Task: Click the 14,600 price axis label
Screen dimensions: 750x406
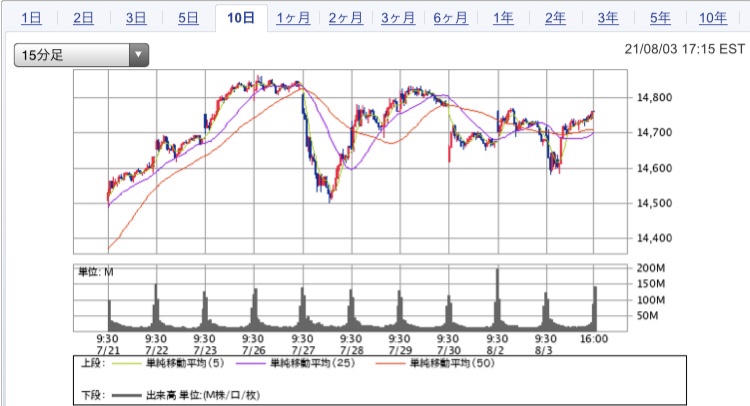Action: click(x=654, y=168)
